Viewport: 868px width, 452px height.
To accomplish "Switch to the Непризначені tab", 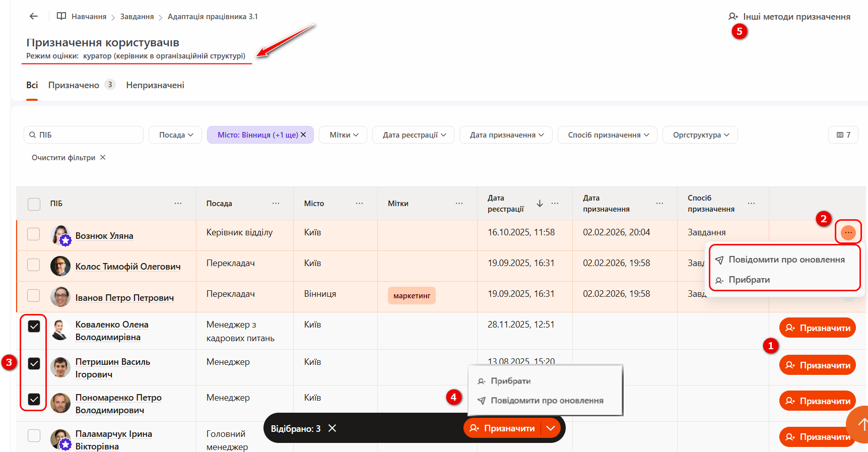I will pos(155,85).
